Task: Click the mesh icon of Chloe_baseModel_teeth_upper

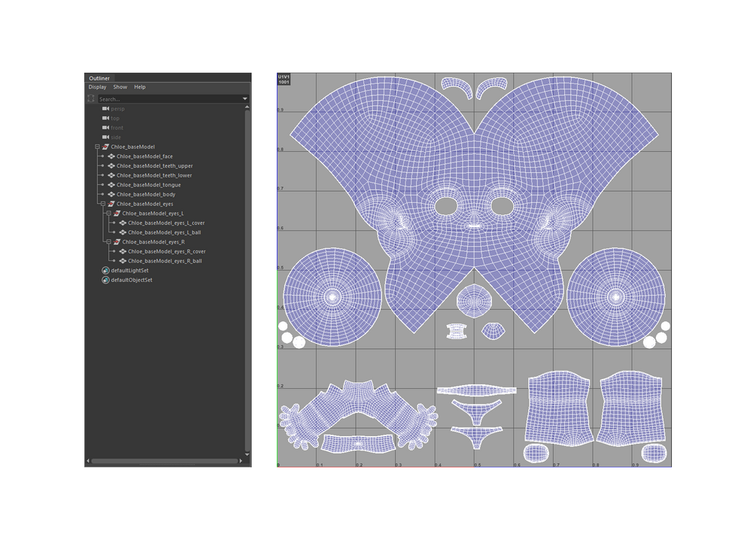Action: click(x=111, y=166)
